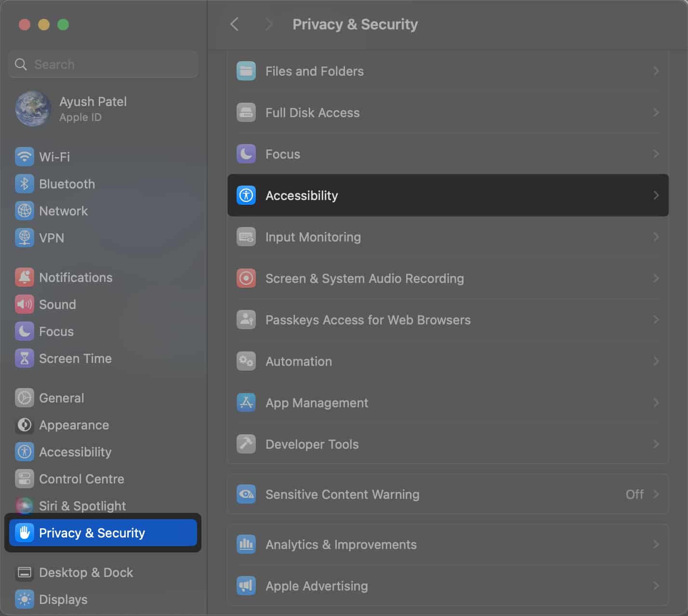This screenshot has height=616, width=688.
Task: Open Analytics & Improvements label
Action: point(341,544)
